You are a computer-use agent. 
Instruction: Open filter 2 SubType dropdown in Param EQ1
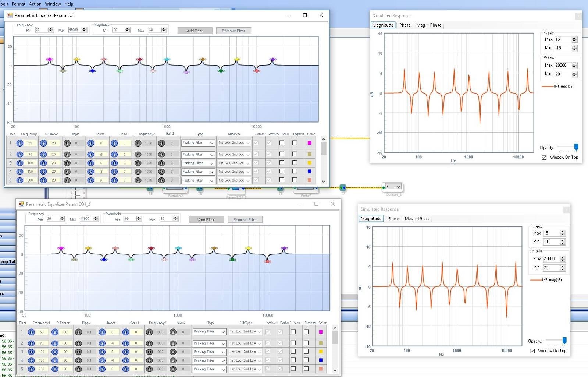coord(234,154)
